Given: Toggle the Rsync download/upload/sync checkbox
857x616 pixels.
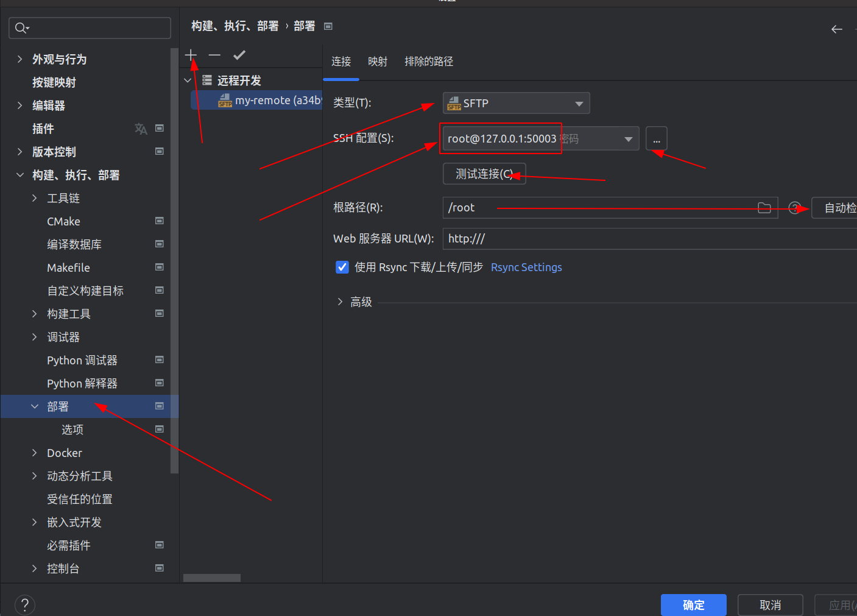Looking at the screenshot, I should click(x=342, y=267).
